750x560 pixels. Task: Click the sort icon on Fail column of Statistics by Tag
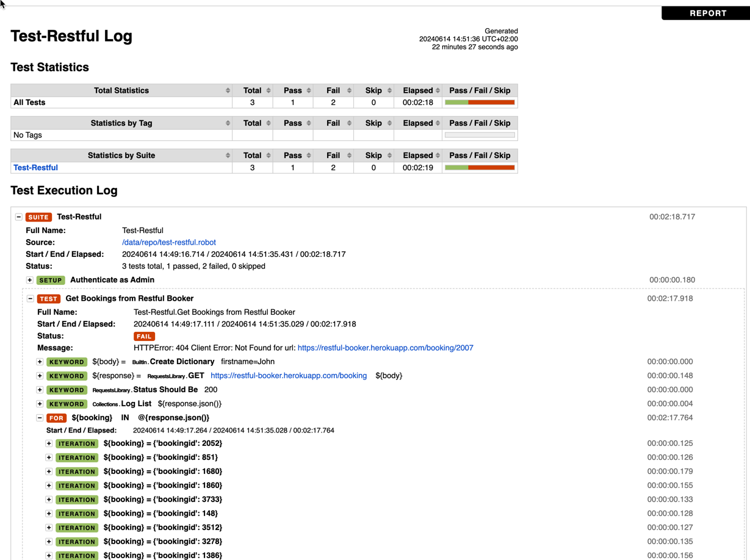(x=348, y=123)
